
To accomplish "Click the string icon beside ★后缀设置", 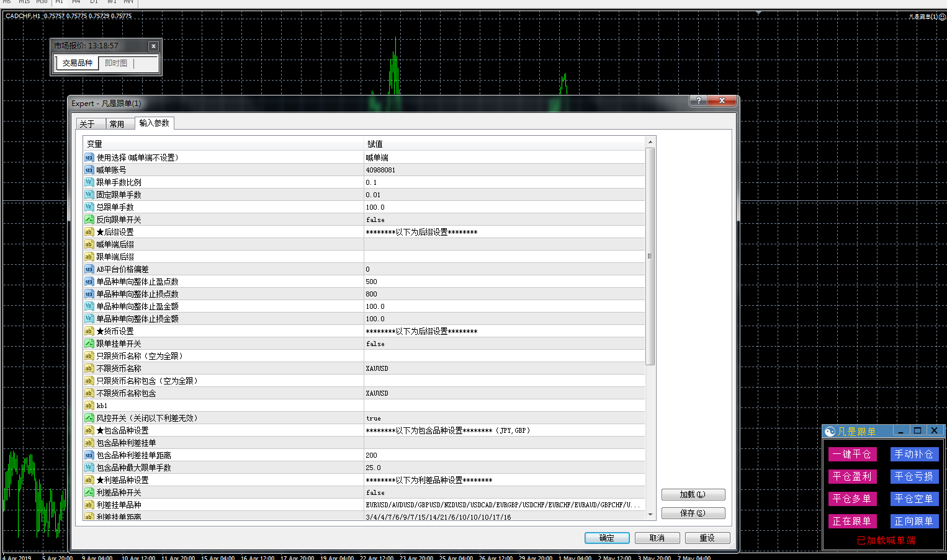I will (89, 232).
